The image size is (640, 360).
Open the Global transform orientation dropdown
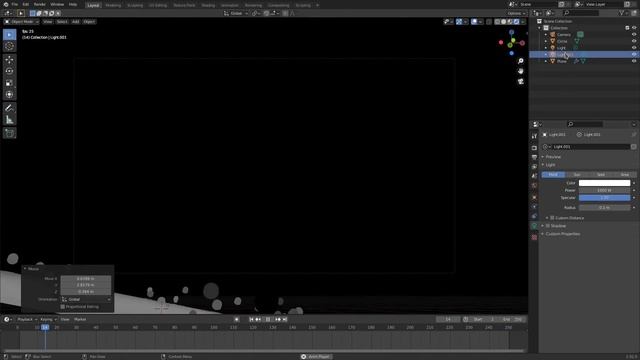click(236, 13)
